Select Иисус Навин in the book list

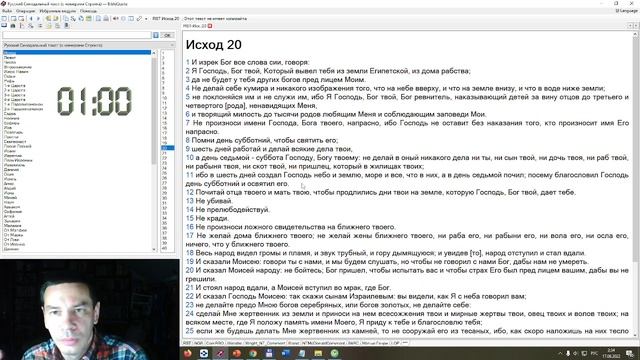coord(16,72)
